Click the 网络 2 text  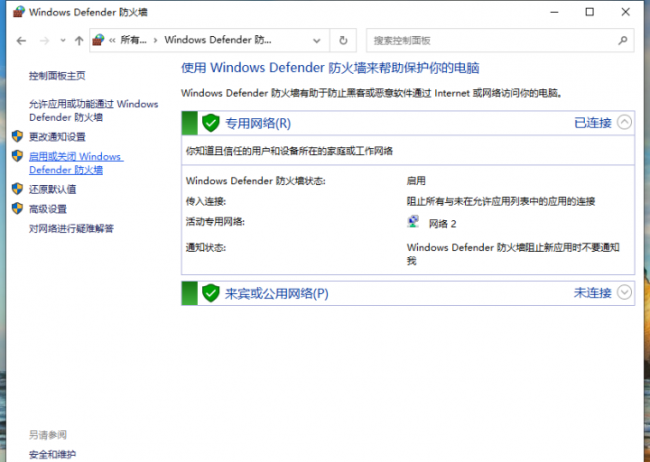442,224
